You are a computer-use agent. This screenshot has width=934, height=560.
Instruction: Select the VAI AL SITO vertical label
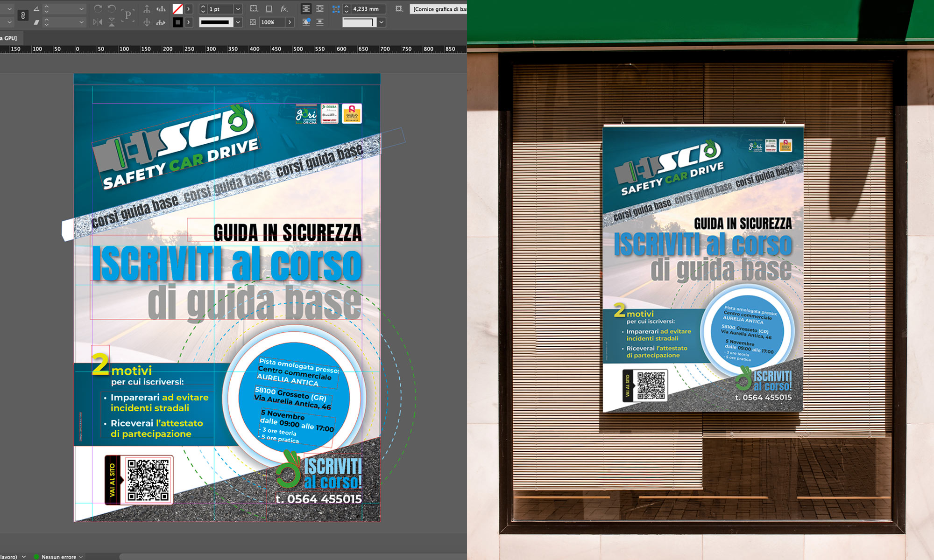[x=112, y=480]
